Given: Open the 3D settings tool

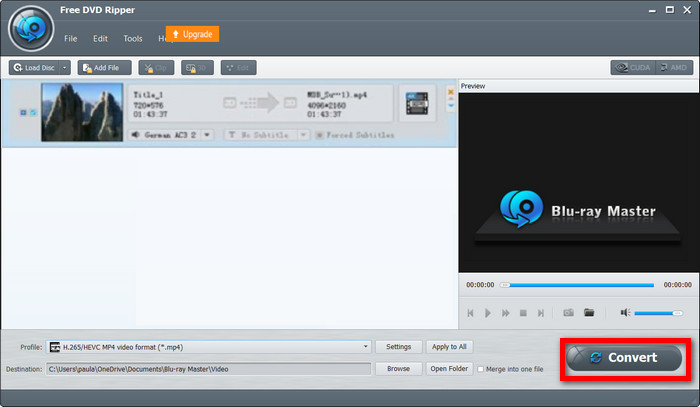Looking at the screenshot, I should click(197, 68).
